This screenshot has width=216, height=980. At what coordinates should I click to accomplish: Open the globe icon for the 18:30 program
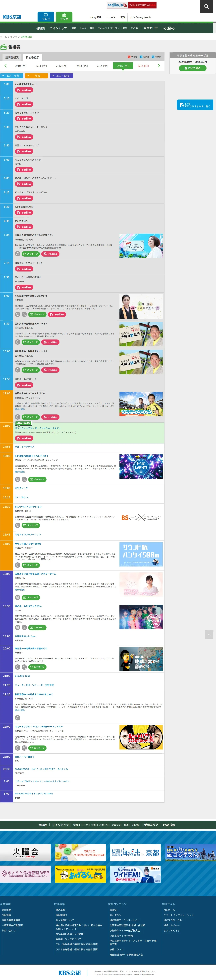(17, 627)
